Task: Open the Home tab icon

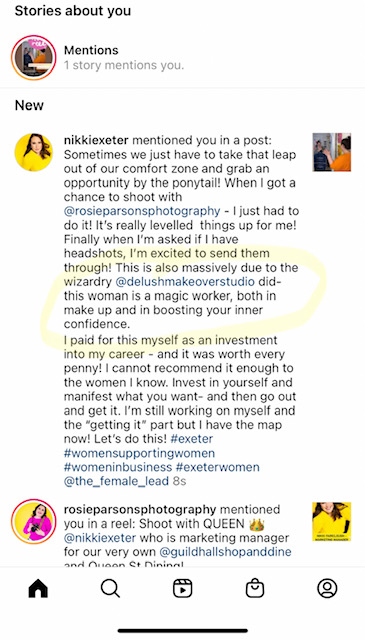Action: 38,589
